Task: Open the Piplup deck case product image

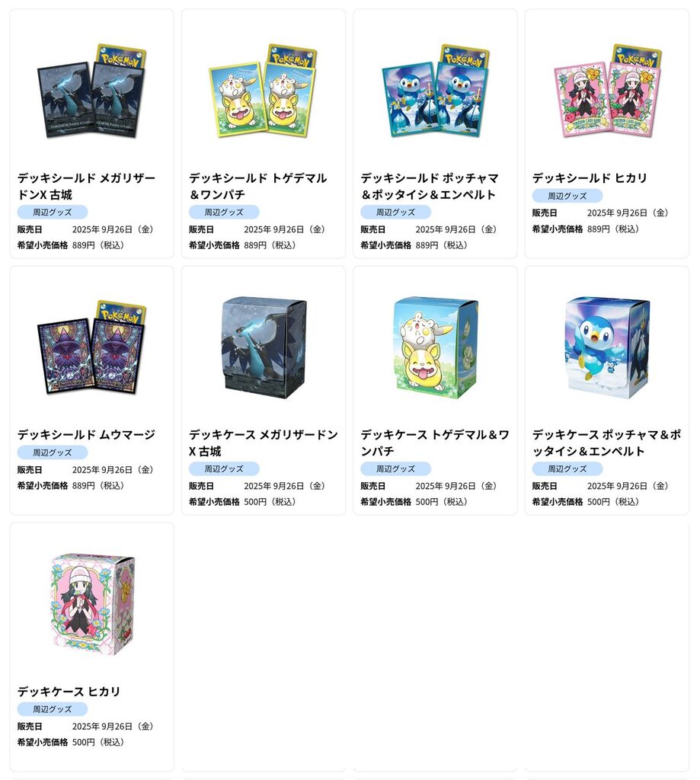Action: tap(607, 347)
